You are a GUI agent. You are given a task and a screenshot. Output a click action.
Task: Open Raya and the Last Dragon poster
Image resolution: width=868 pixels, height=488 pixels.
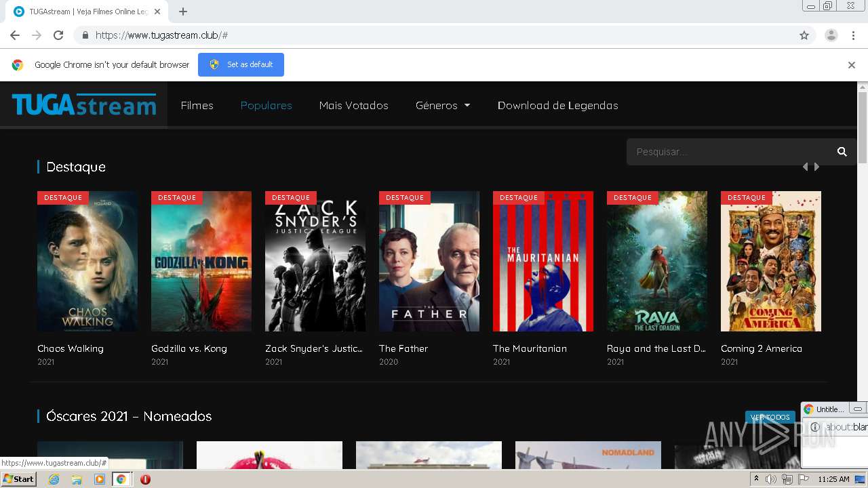[657, 261]
